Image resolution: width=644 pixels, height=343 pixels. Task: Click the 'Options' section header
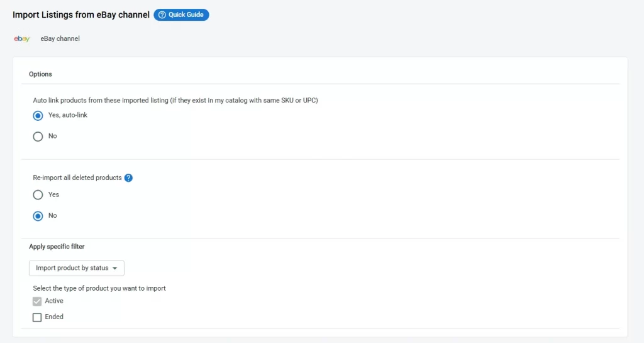pos(40,74)
